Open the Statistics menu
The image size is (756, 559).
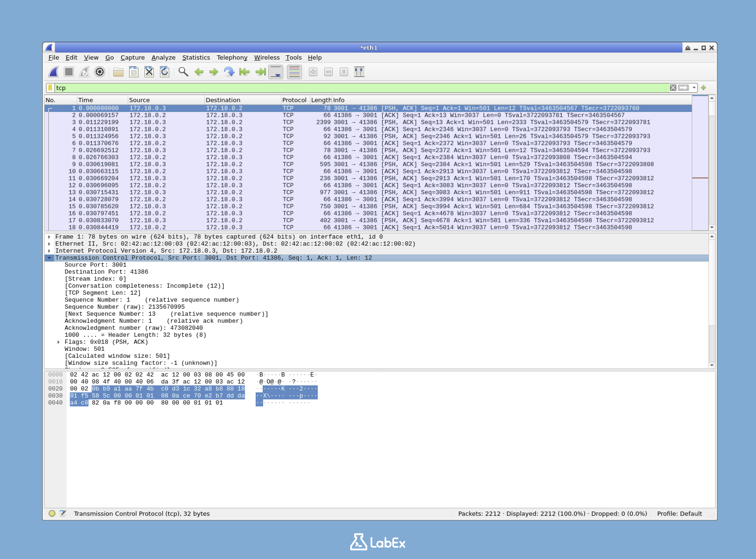[x=196, y=57]
